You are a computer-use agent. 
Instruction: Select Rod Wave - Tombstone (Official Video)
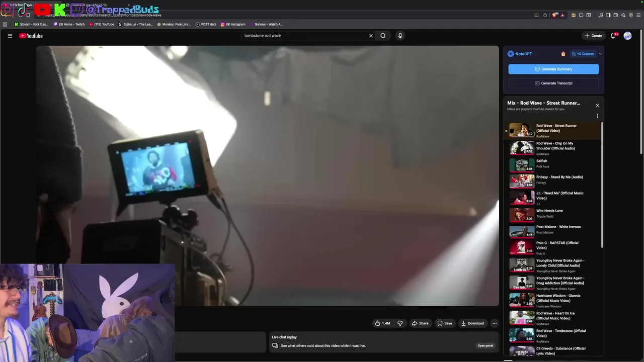tap(552, 336)
